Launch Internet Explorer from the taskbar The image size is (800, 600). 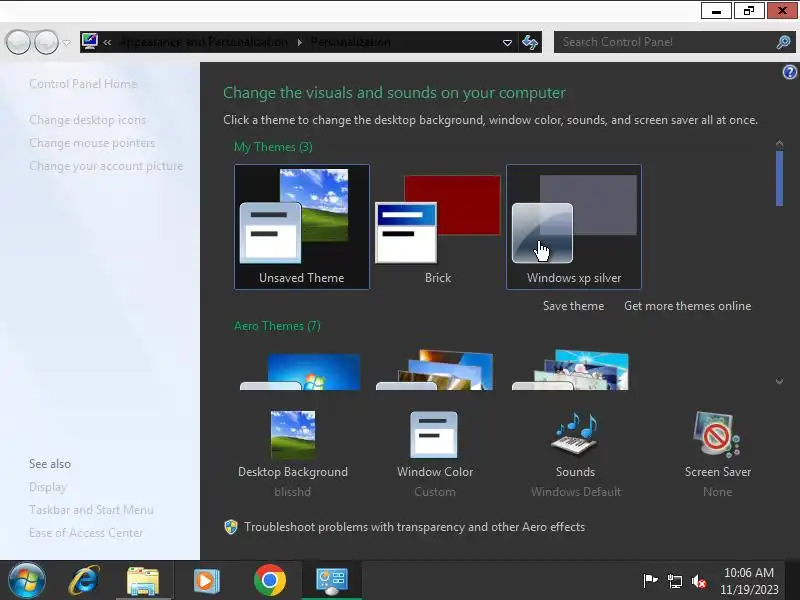click(84, 580)
